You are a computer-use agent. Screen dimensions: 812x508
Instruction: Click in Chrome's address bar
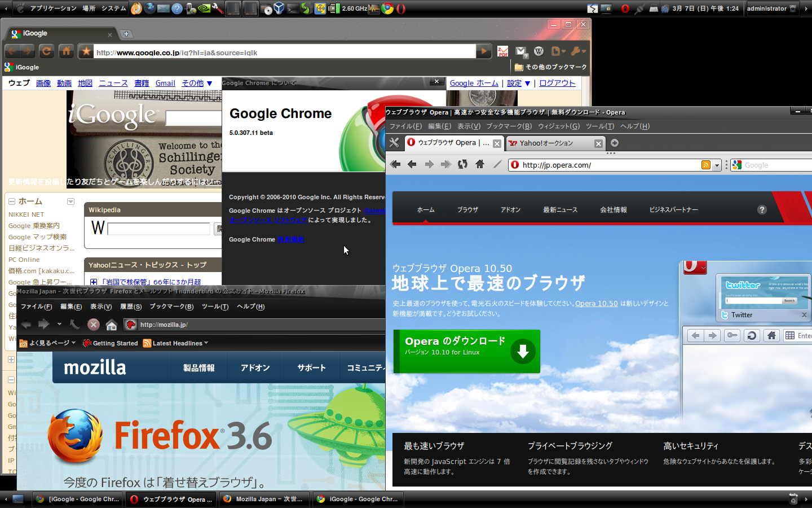point(285,52)
